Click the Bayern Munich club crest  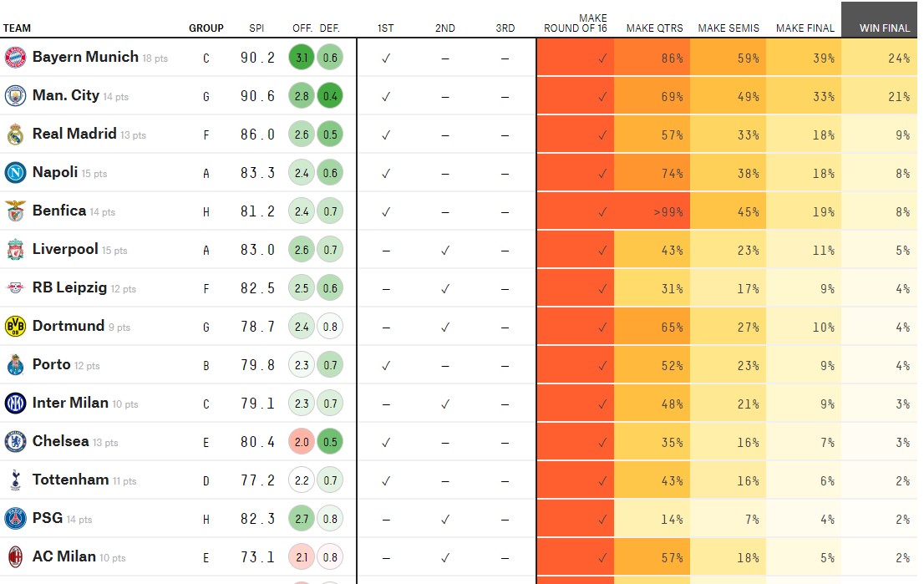click(x=15, y=58)
